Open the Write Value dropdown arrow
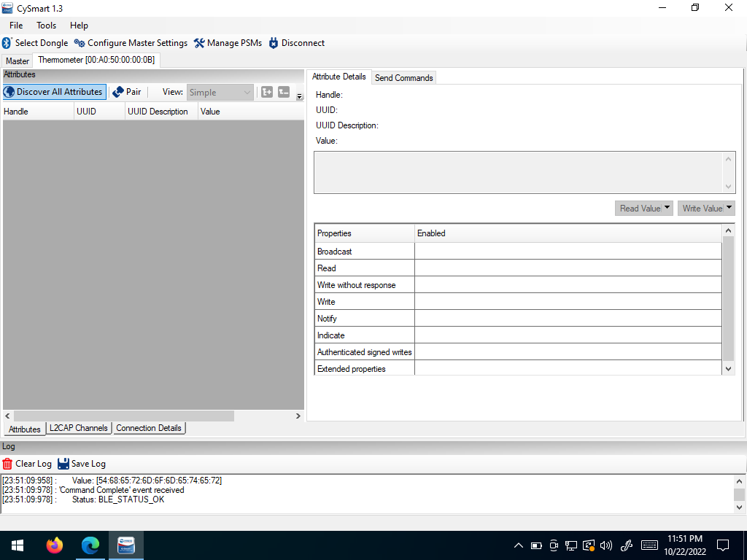Viewport: 747px width, 560px height. coord(729,208)
